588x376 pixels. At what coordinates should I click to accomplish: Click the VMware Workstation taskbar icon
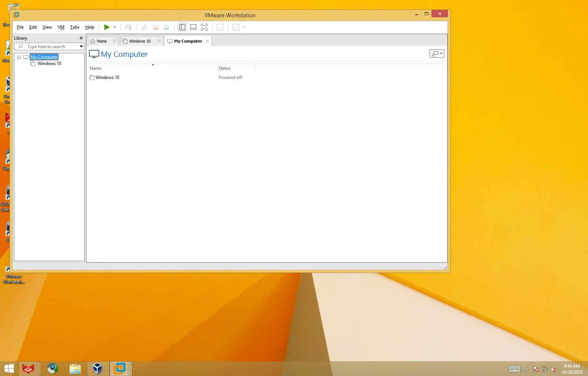pos(119,369)
